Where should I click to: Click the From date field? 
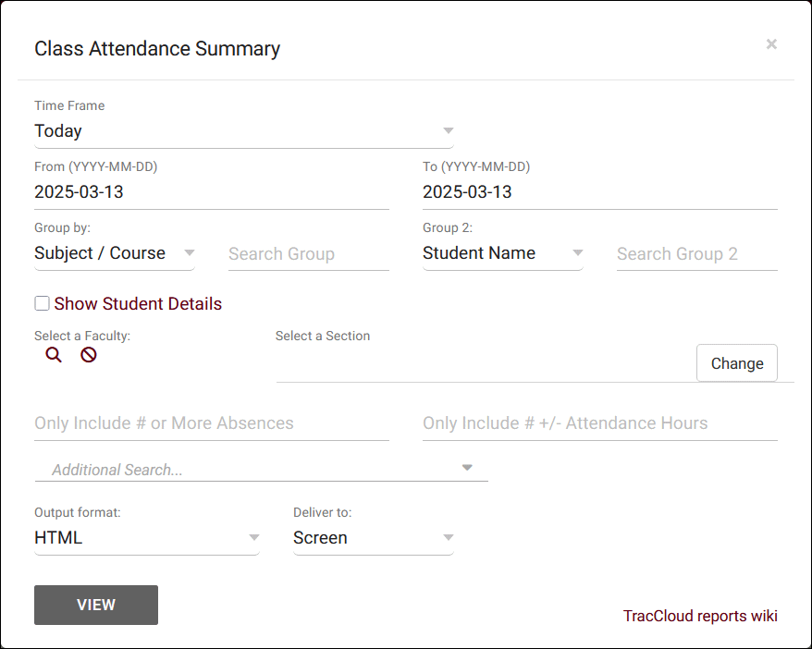[211, 192]
